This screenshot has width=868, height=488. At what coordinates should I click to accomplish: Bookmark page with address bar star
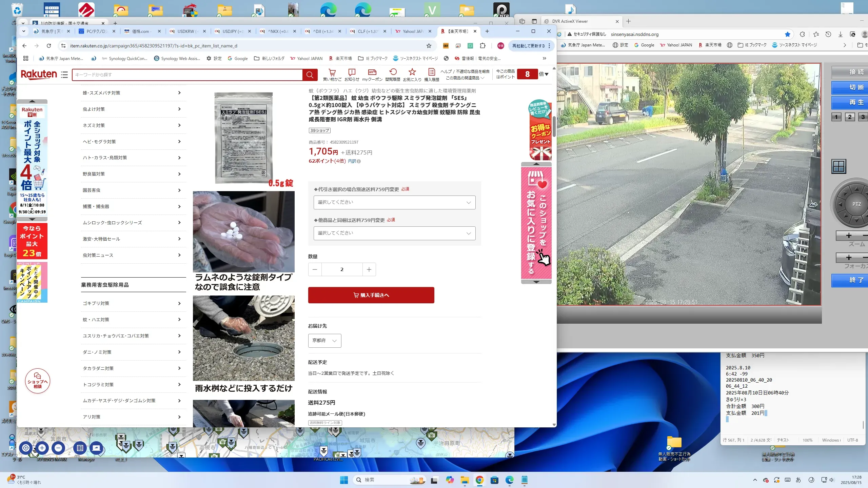[x=429, y=46]
